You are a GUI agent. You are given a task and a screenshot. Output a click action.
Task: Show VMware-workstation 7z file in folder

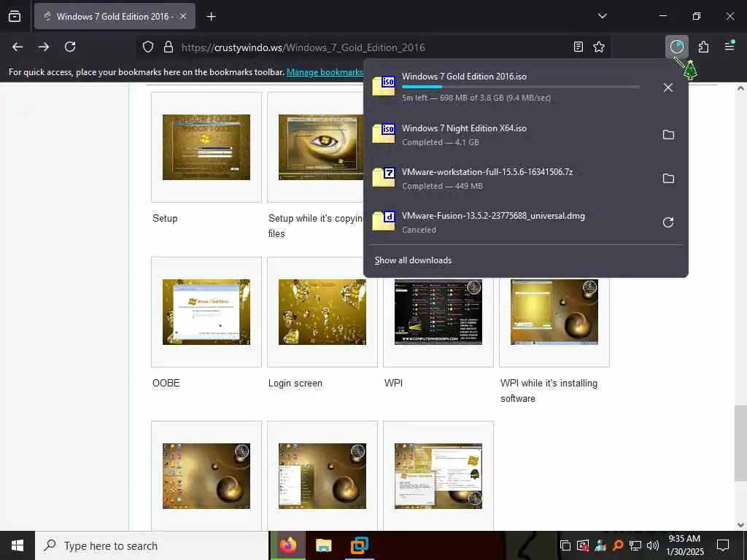(x=668, y=179)
